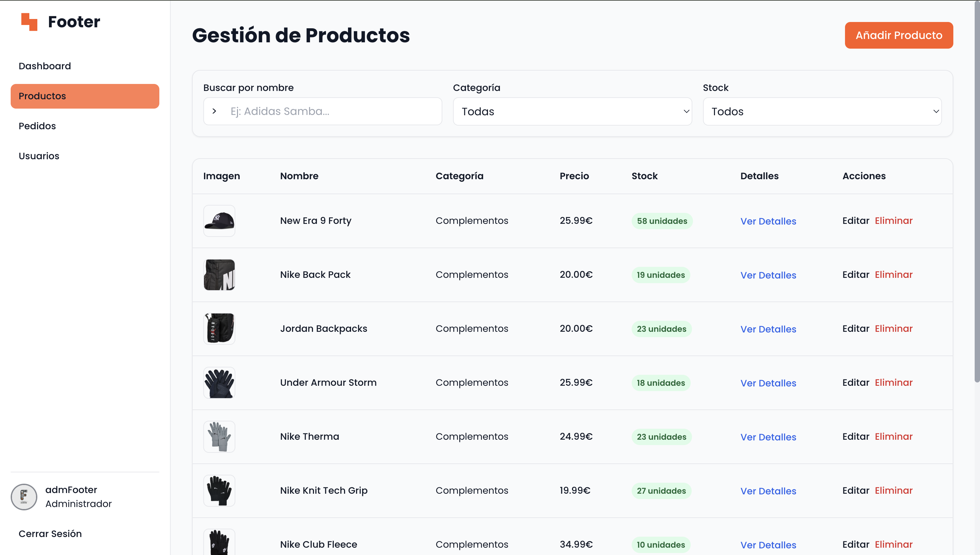Open the Stock filter dropdown showing Todos
This screenshot has width=980, height=555.
pyautogui.click(x=822, y=111)
